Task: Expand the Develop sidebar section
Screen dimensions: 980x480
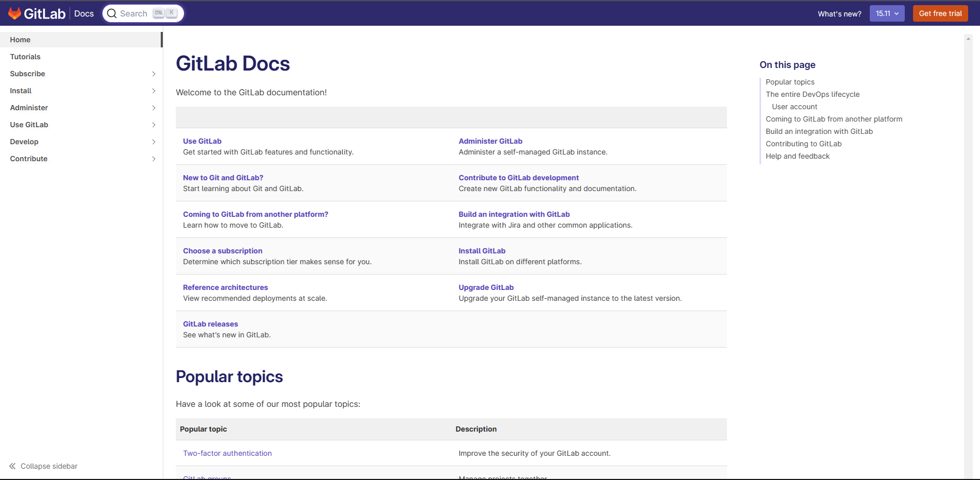Action: tap(154, 142)
